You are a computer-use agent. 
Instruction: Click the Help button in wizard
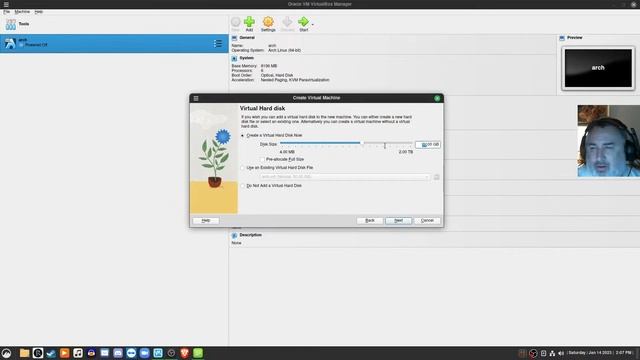coord(206,220)
